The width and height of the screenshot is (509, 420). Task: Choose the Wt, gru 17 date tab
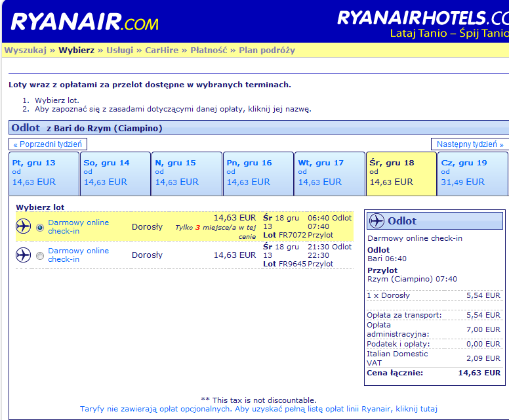tap(330, 174)
